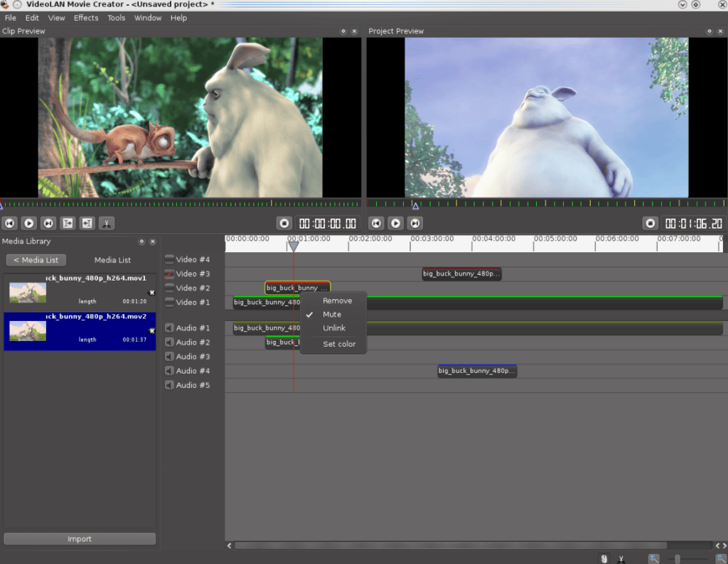Set start marker in Clip Preview
728x564 pixels.
click(68, 224)
